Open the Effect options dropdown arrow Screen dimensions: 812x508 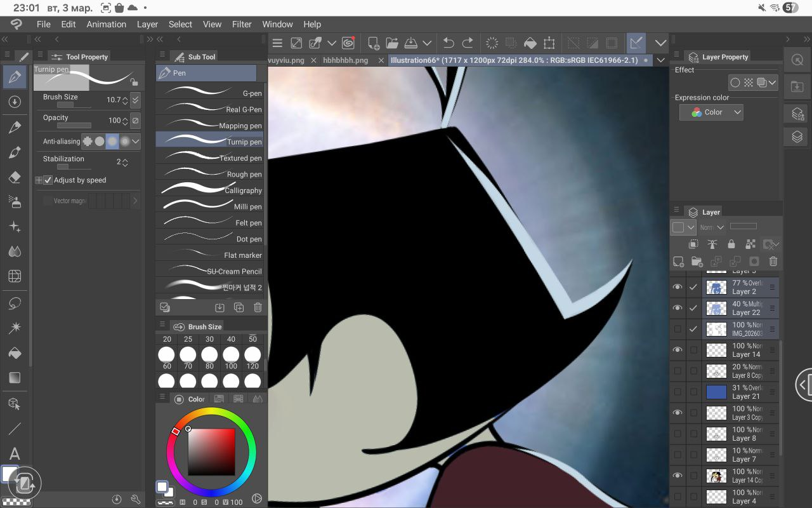coord(772,83)
